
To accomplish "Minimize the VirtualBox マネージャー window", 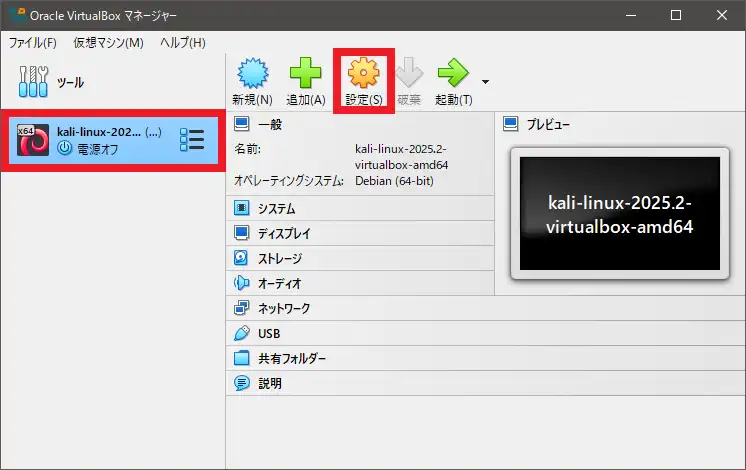I will tap(631, 15).
